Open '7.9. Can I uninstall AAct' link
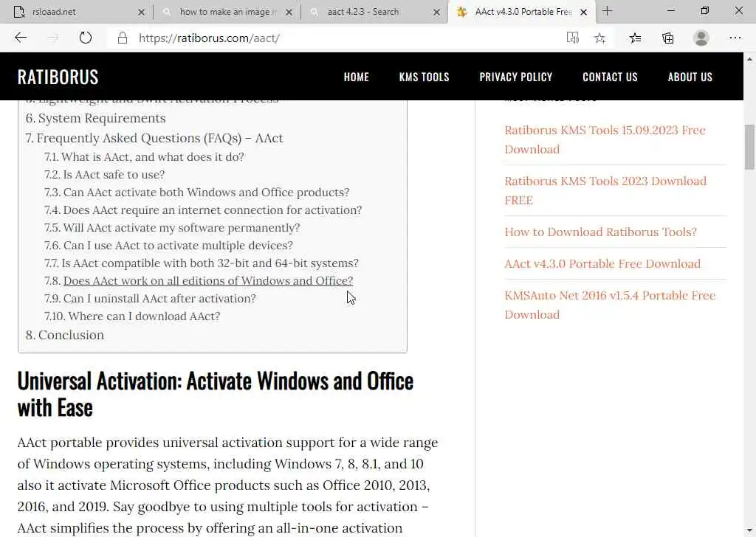This screenshot has width=756, height=537. tap(150, 299)
